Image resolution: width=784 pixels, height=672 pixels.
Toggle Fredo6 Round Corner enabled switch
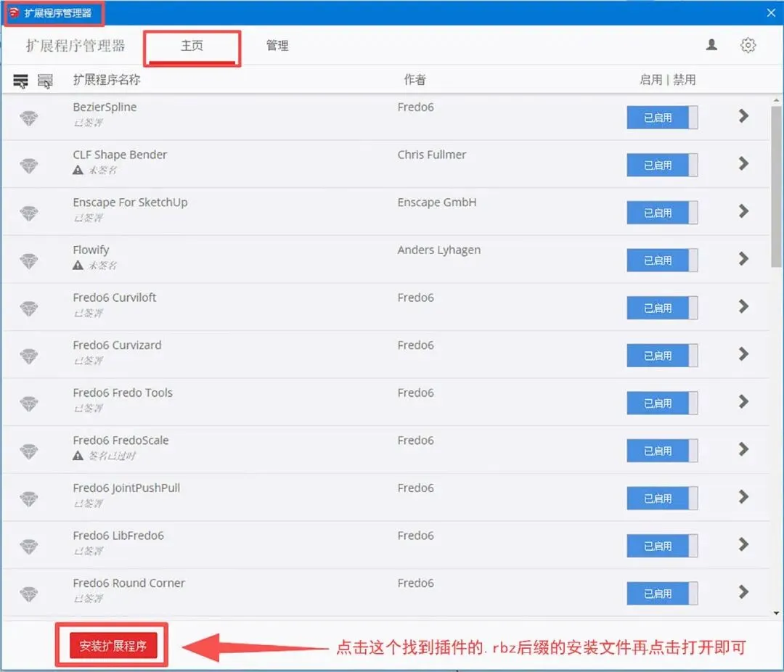click(x=662, y=594)
